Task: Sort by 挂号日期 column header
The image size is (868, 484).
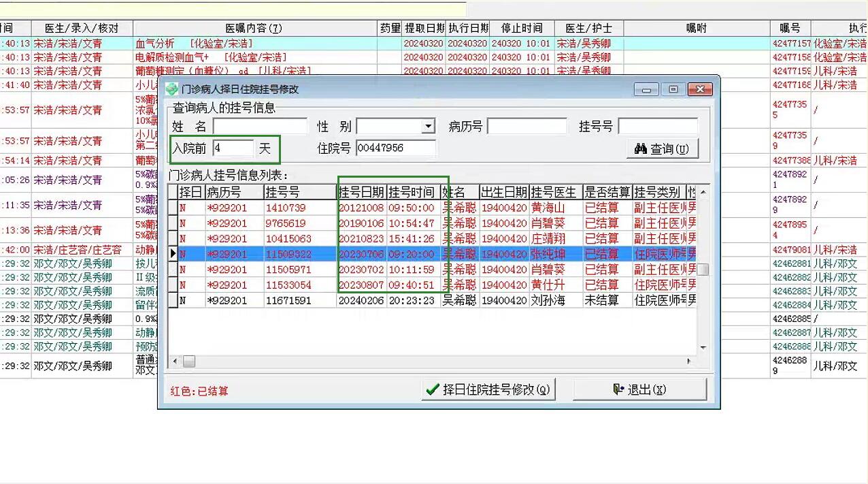Action: pos(362,192)
